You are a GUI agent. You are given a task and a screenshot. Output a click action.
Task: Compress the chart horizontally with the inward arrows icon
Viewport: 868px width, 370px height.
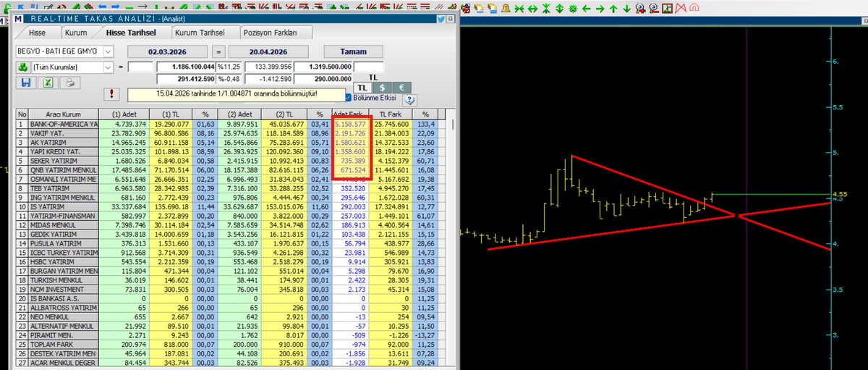pyautogui.click(x=519, y=9)
